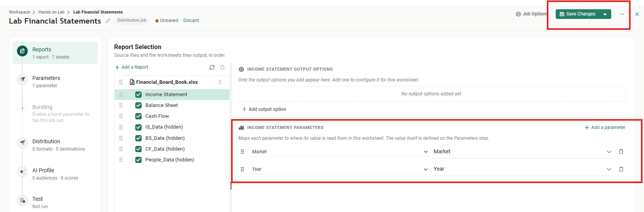This screenshot has width=644, height=212.
Task: Click the drag handle of BS_Data row
Action: (x=121, y=138)
